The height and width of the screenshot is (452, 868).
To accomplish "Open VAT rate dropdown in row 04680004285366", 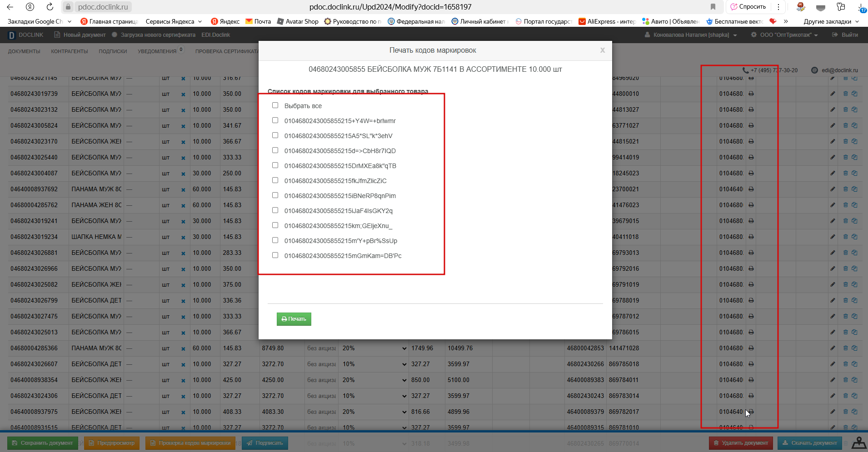I will point(374,348).
